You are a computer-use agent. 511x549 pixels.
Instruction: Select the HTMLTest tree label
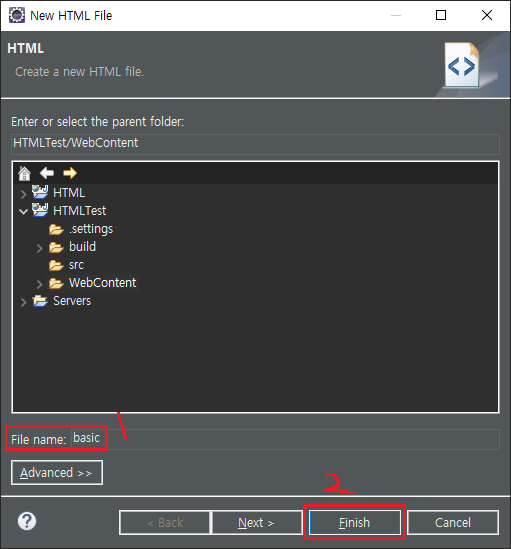80,211
